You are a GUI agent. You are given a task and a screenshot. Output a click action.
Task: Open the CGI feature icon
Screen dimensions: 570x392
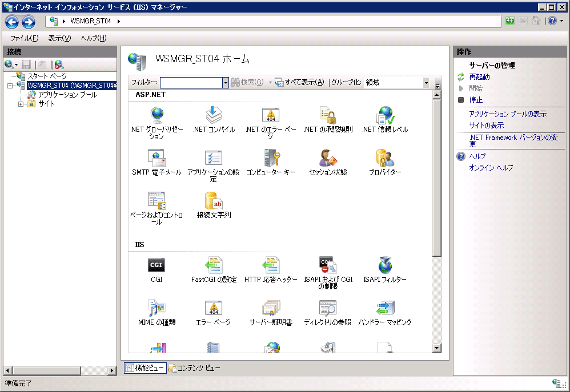point(156,266)
